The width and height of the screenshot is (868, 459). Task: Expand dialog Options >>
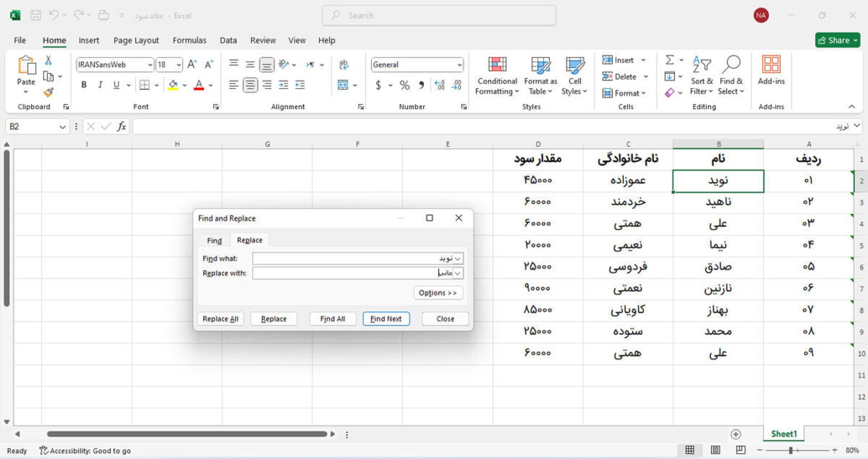(438, 293)
